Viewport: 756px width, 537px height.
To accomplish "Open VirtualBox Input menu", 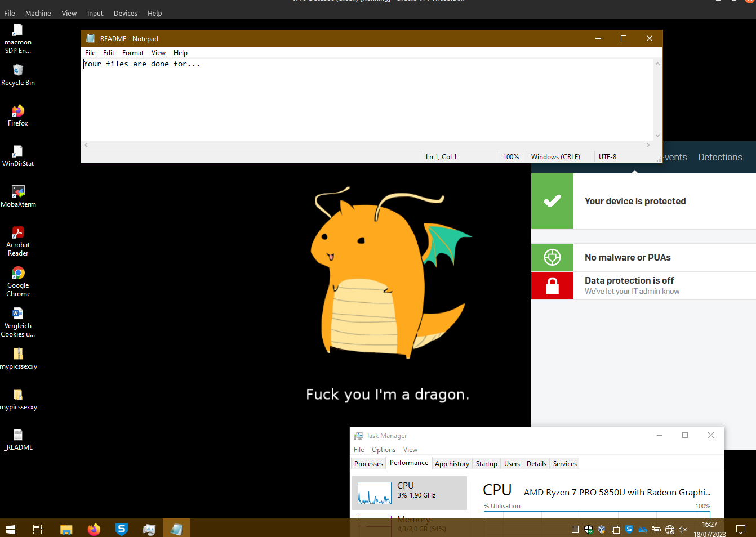I will [x=95, y=13].
